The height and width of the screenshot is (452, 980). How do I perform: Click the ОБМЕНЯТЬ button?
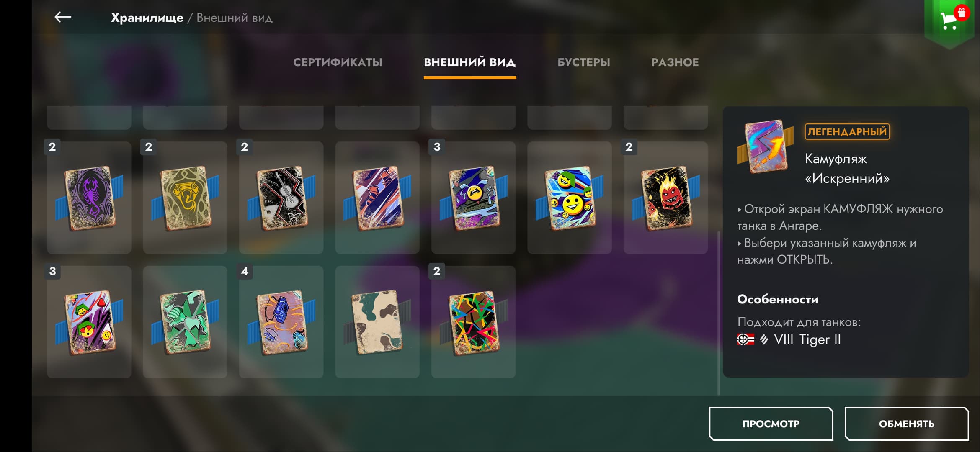tap(906, 424)
